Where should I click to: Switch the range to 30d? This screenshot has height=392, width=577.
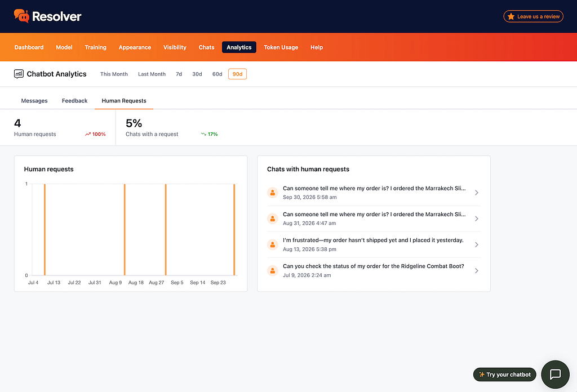tap(197, 74)
